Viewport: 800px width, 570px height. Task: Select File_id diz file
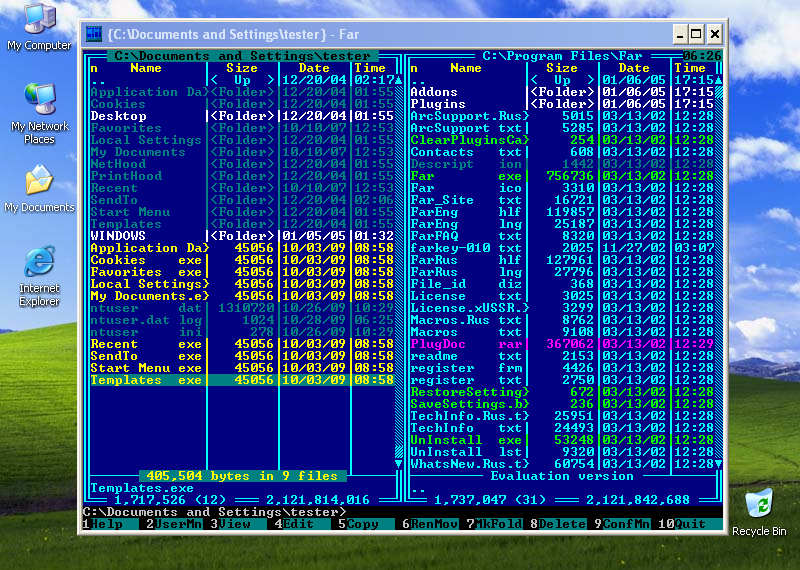click(x=562, y=284)
